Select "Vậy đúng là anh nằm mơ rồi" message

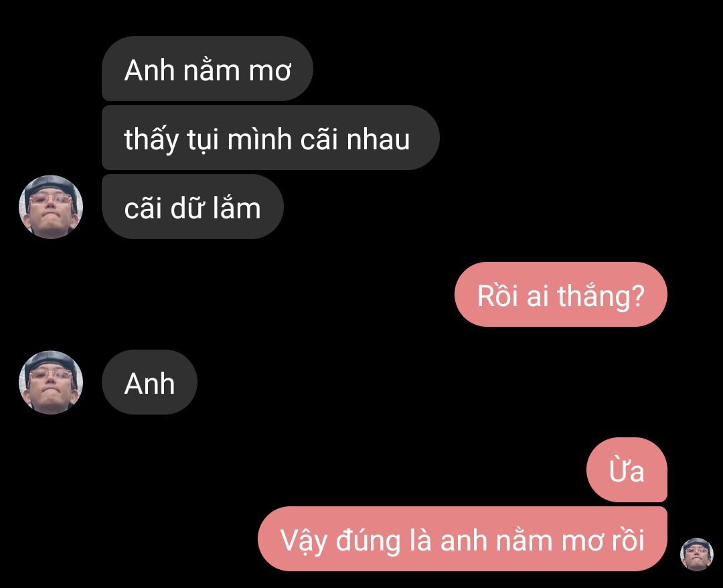click(x=463, y=538)
